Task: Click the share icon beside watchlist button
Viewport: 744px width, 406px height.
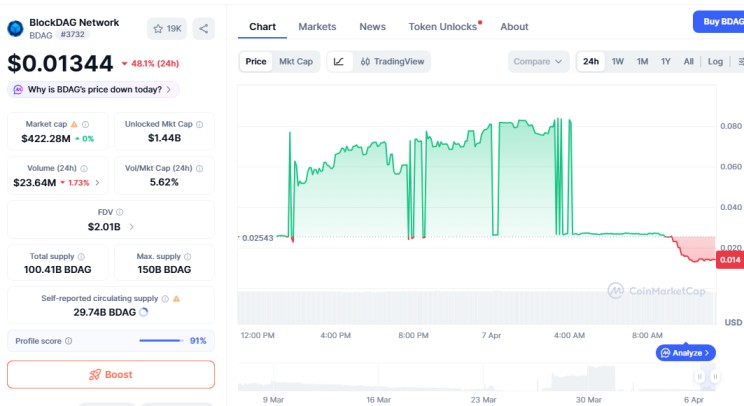Action: tap(204, 29)
